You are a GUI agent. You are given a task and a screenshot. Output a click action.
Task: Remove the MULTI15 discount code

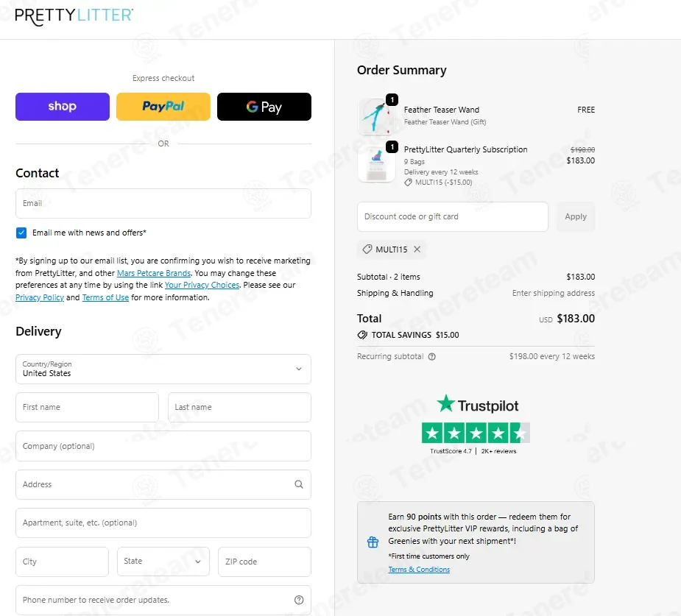[417, 249]
